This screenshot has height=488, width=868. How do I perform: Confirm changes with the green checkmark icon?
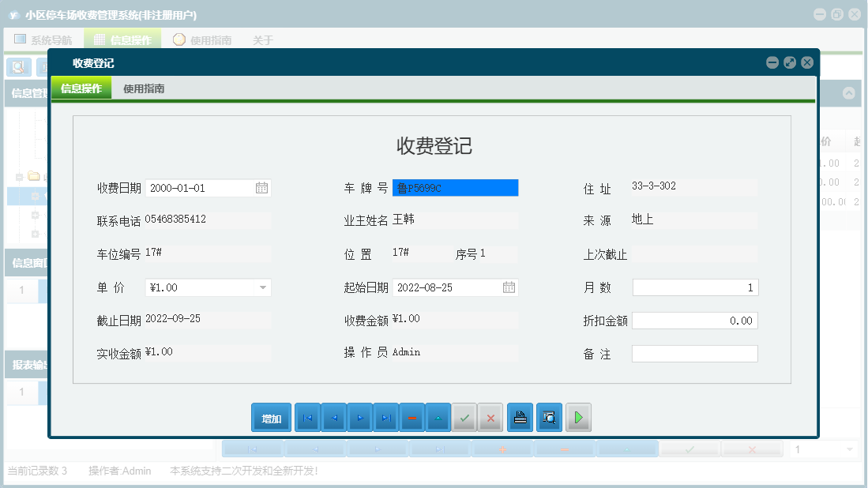[x=464, y=418]
